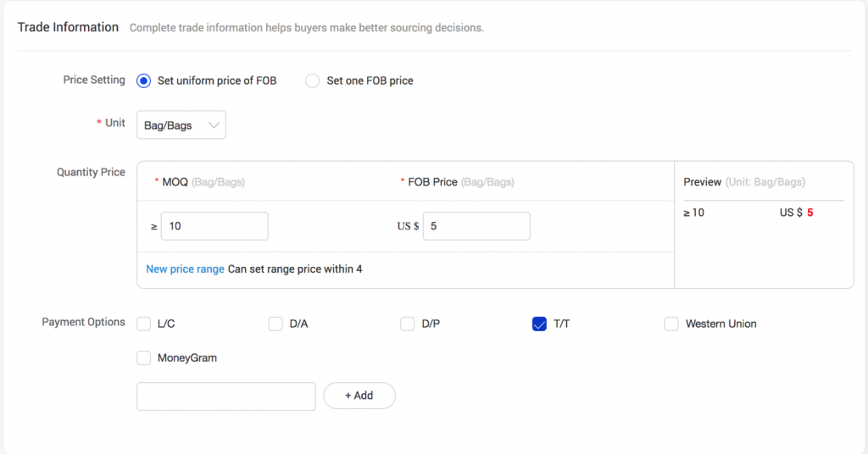Enable Western Union as a payment option

click(x=671, y=324)
